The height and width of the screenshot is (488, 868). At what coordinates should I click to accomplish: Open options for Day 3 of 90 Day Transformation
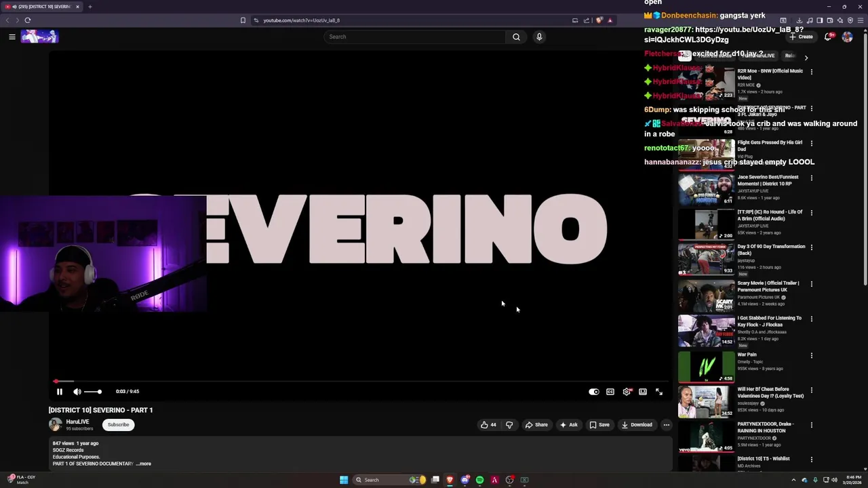811,247
